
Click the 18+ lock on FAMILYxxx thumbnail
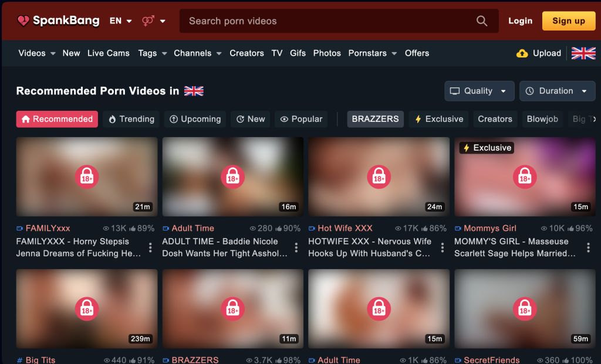[87, 177]
